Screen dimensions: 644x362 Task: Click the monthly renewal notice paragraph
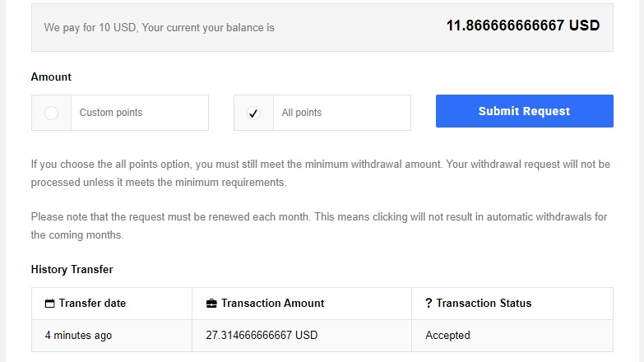319,226
